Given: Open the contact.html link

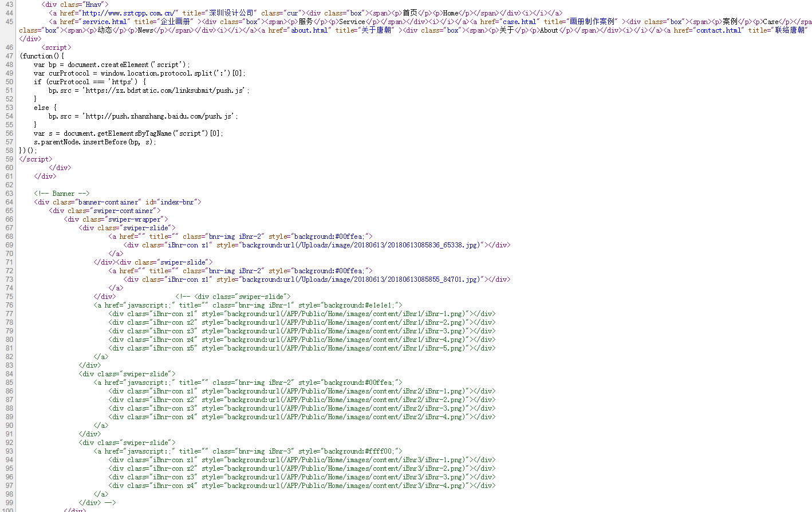Looking at the screenshot, I should (x=718, y=30).
